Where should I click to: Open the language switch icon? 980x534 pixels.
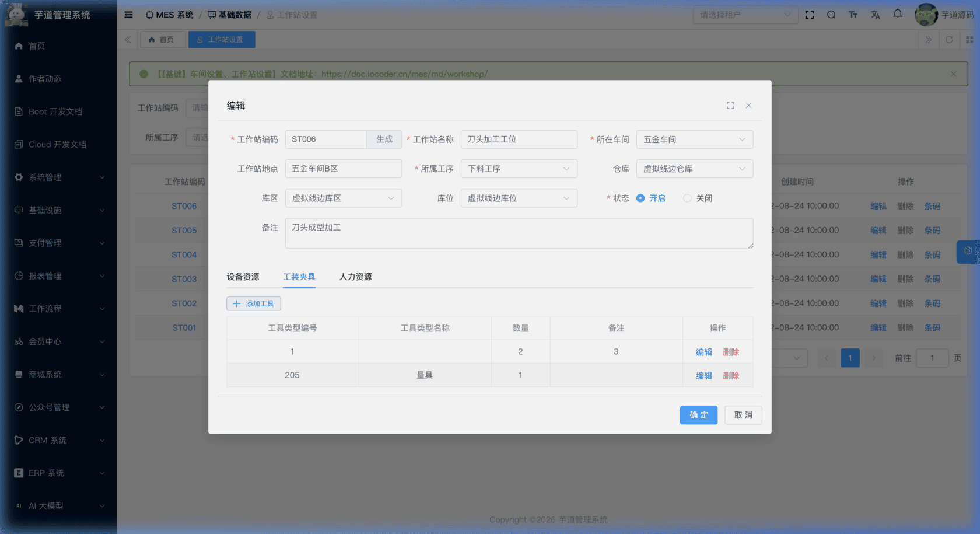tap(875, 15)
